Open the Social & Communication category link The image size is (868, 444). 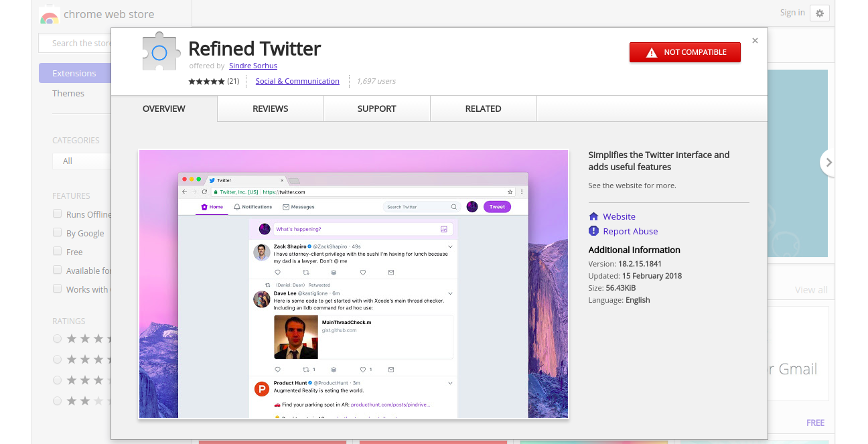297,81
